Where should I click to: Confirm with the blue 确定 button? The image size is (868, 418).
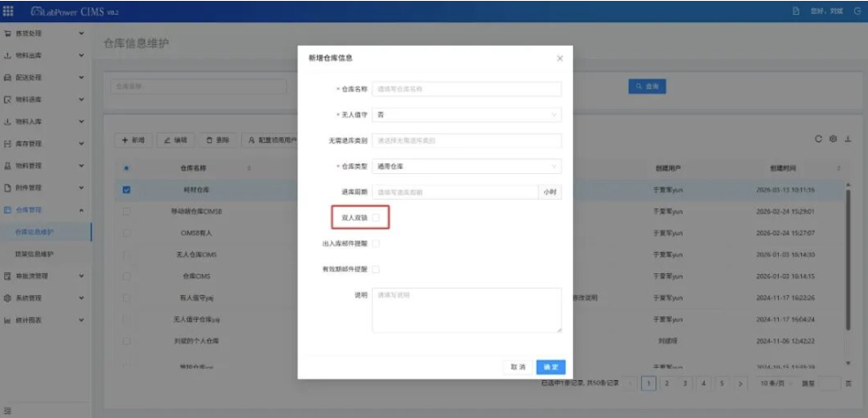pos(551,367)
